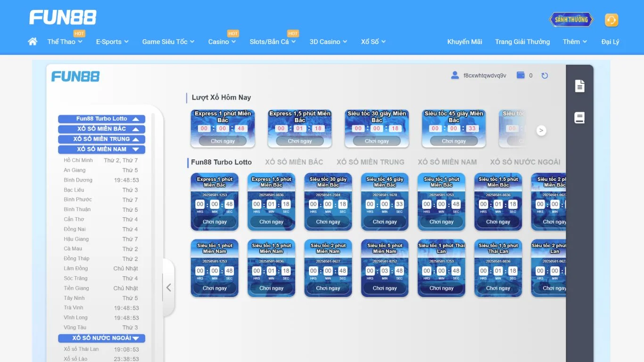644x362 pixels.
Task: Open the book icon in right sidebar
Action: pyautogui.click(x=579, y=118)
